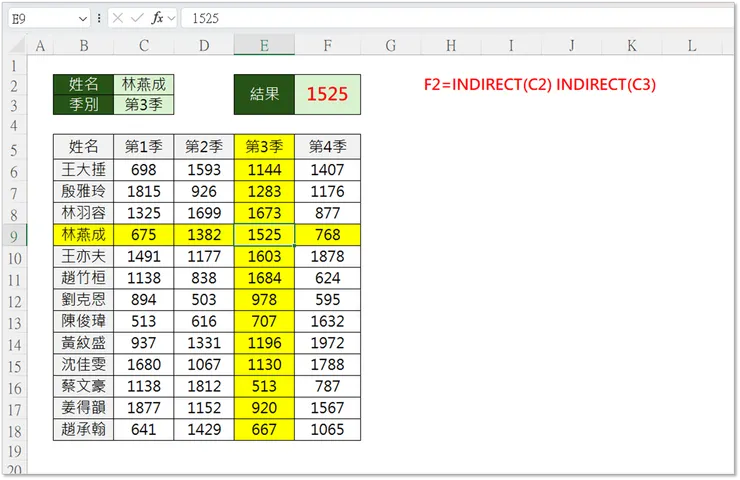The width and height of the screenshot is (740, 480).
Task: Click the dark green 結果 label cell
Action: pyautogui.click(x=264, y=94)
